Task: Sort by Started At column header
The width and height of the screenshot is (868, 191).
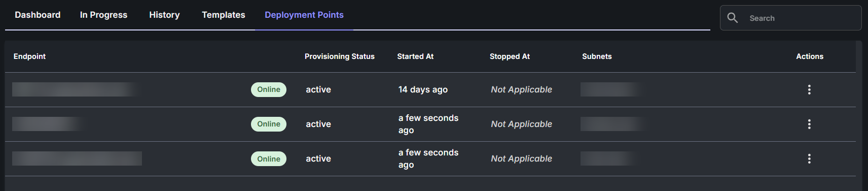Action: click(415, 56)
